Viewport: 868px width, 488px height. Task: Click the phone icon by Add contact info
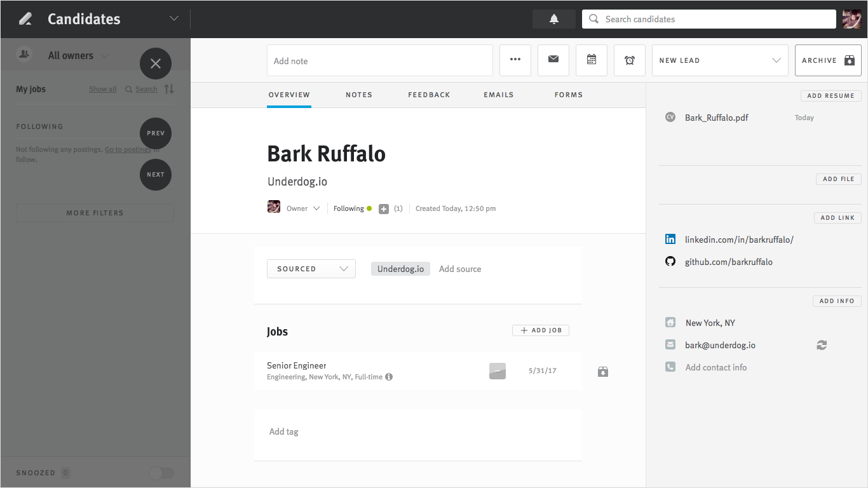tap(670, 367)
